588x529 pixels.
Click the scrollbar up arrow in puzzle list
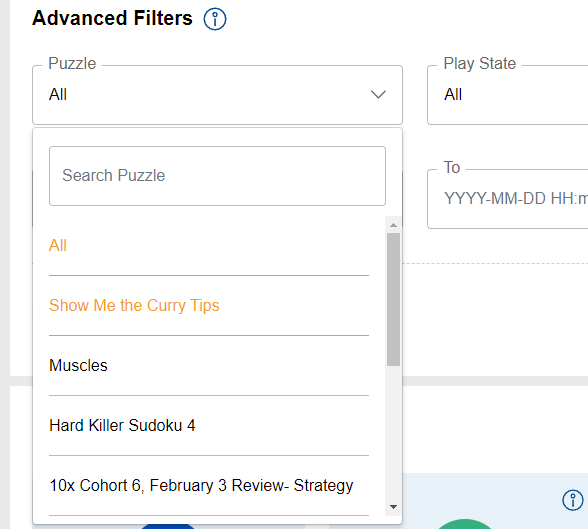tap(393, 225)
